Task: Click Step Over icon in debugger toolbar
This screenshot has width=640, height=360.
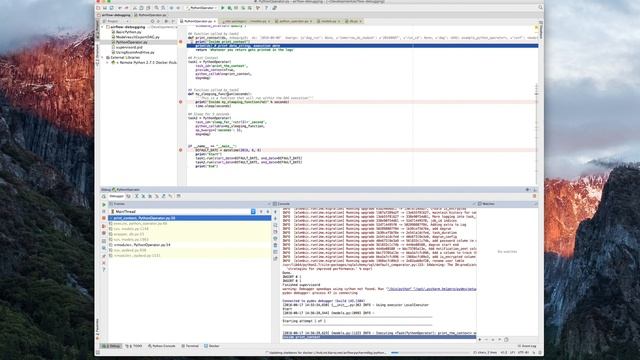Action: pyautogui.click(x=136, y=196)
